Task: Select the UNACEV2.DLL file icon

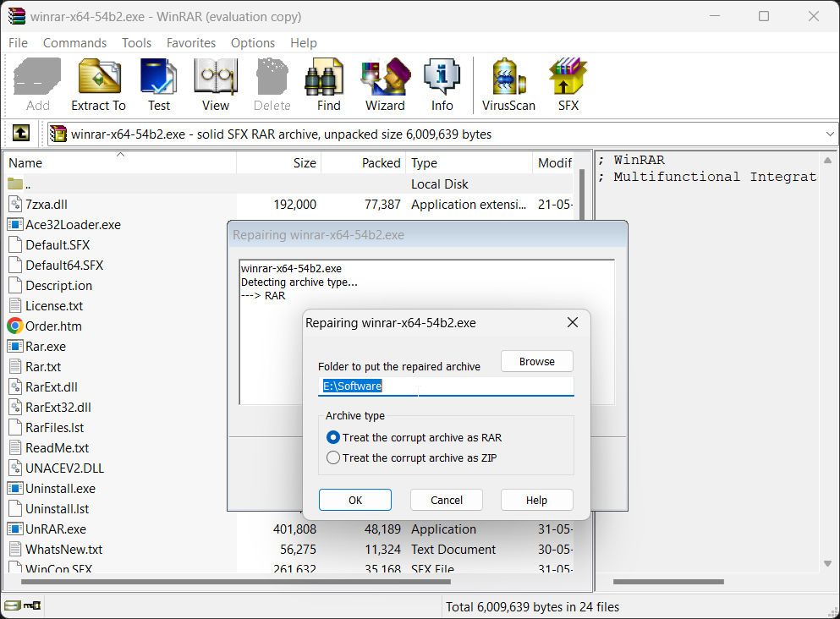Action: click(15, 468)
